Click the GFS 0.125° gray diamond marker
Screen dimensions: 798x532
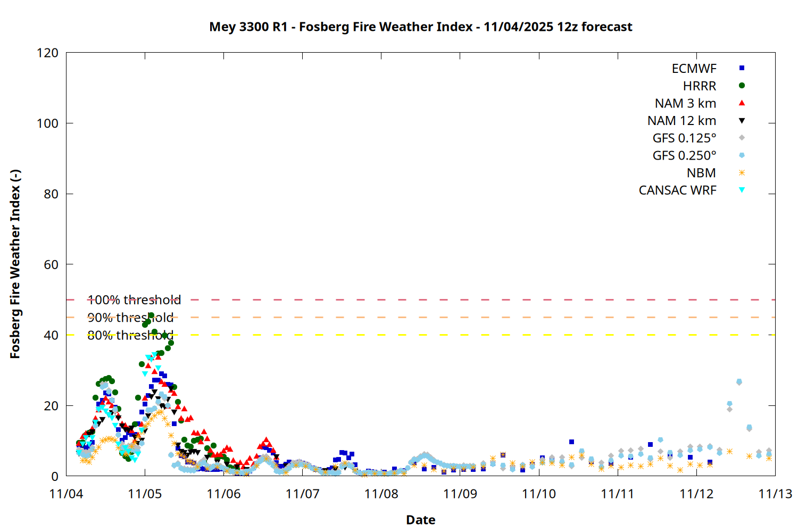click(742, 138)
